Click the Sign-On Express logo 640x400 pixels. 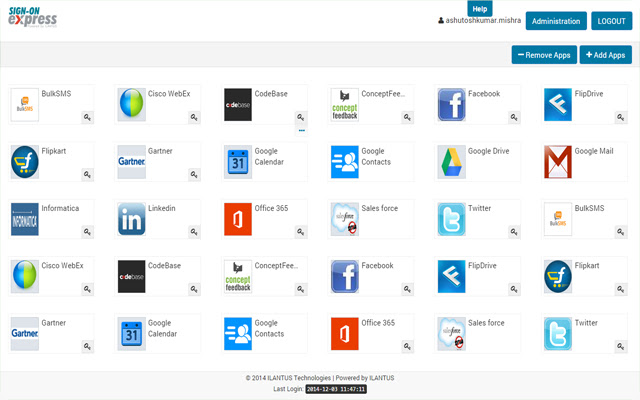33,17
